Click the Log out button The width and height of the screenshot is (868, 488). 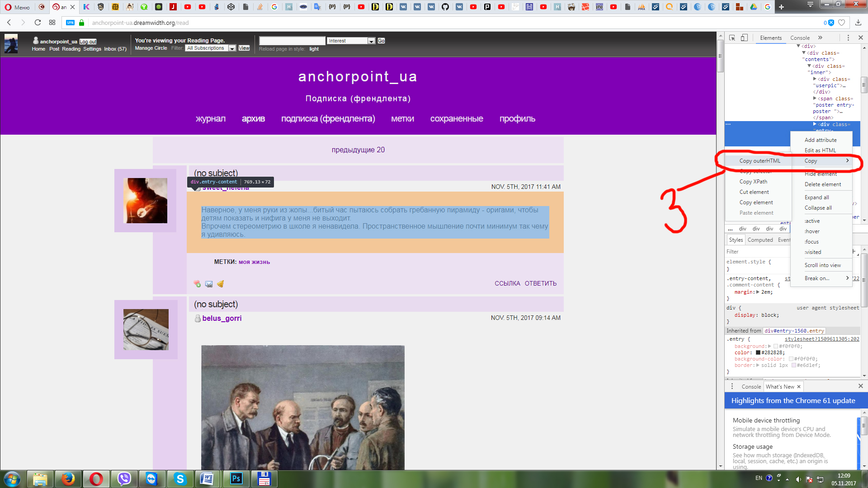[88, 42]
